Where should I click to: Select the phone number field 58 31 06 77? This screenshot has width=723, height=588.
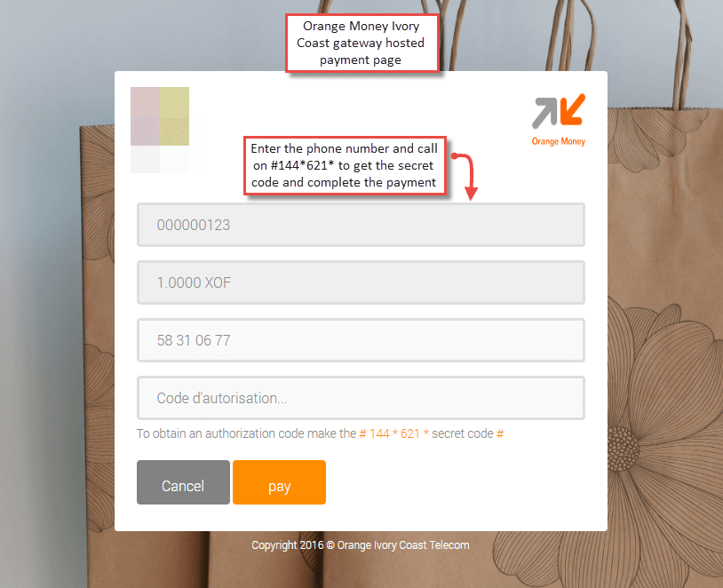(x=361, y=340)
